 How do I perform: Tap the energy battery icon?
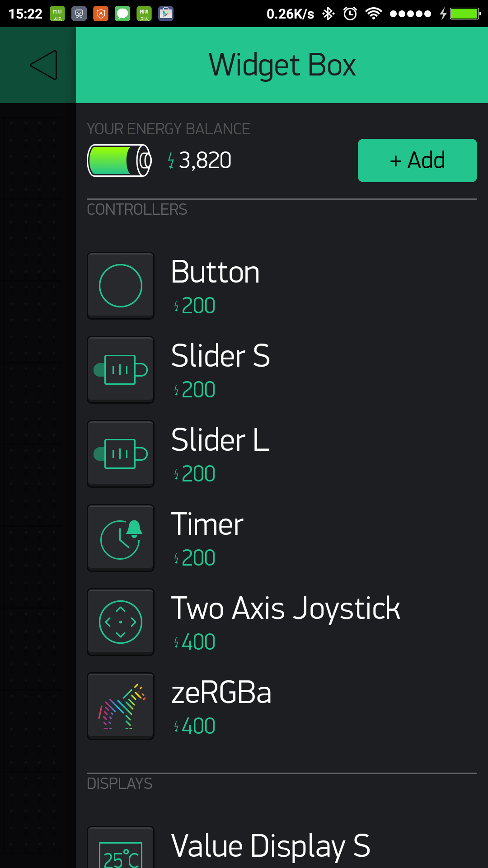click(x=119, y=160)
